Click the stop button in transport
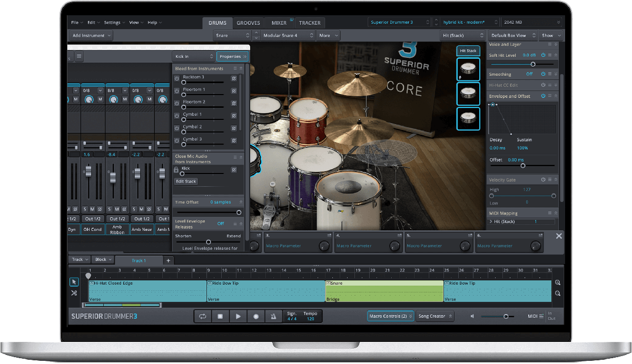The width and height of the screenshot is (632, 364). (x=220, y=317)
